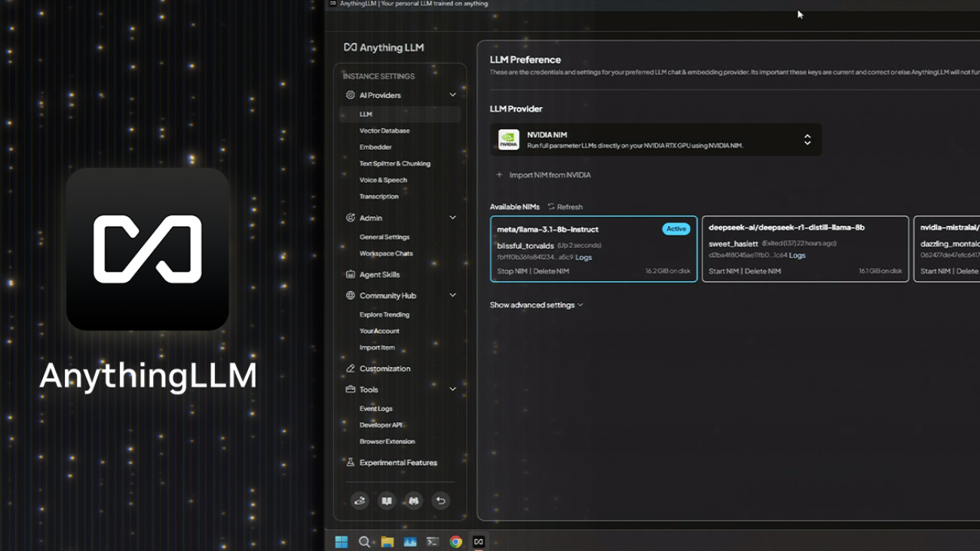Image resolution: width=980 pixels, height=551 pixels.
Task: Open Explore Trending in Community Hub
Action: click(384, 315)
